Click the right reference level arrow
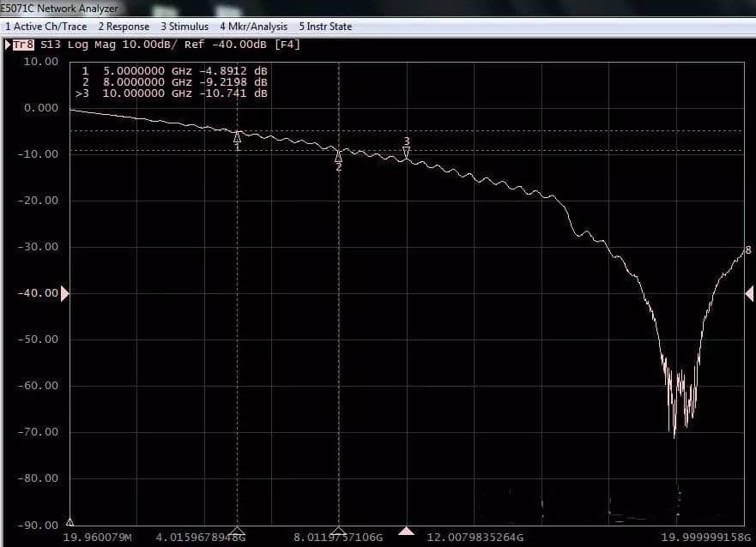 point(749,293)
